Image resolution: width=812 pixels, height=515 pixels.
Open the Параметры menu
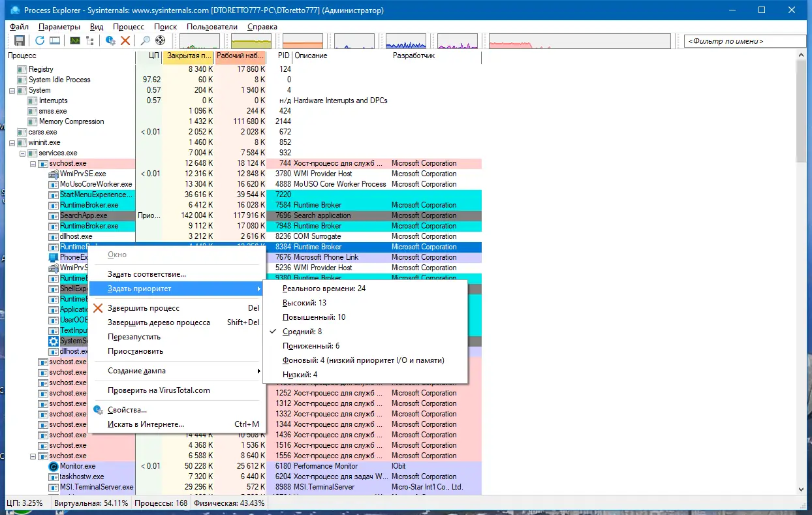[59, 27]
